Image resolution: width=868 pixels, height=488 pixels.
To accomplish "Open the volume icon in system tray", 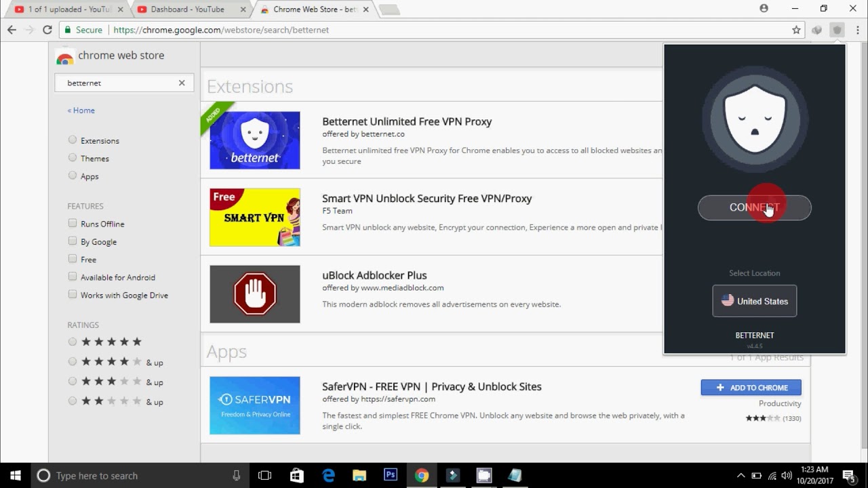I will coord(787,476).
